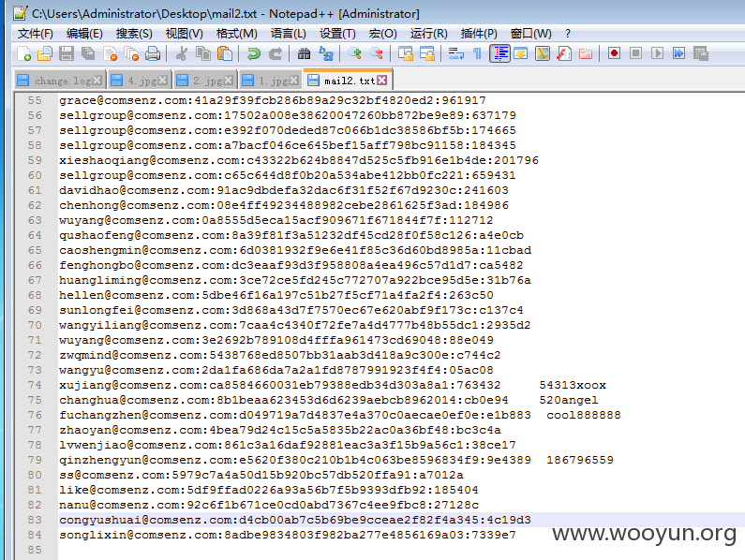Click Run Macro Multiple Times icon
The height and width of the screenshot is (560, 745).
pos(679,53)
